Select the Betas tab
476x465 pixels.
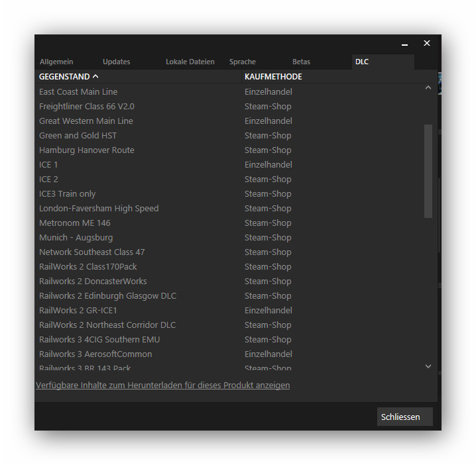[x=301, y=62]
